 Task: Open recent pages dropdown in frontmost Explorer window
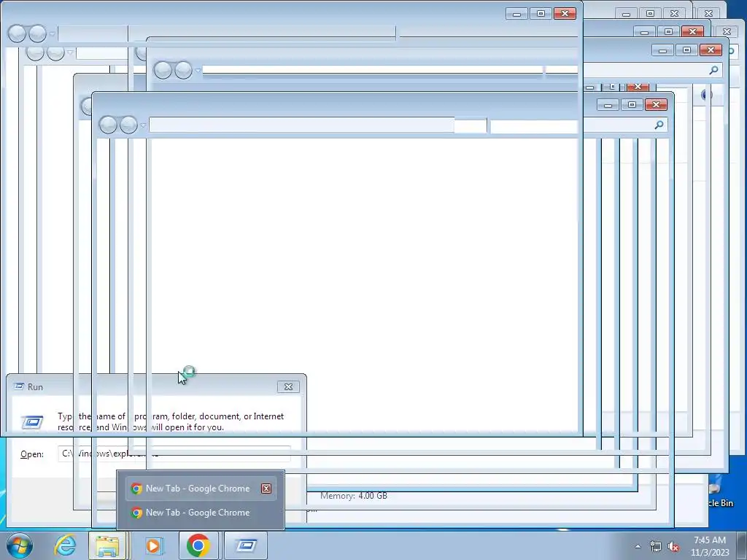(x=143, y=125)
